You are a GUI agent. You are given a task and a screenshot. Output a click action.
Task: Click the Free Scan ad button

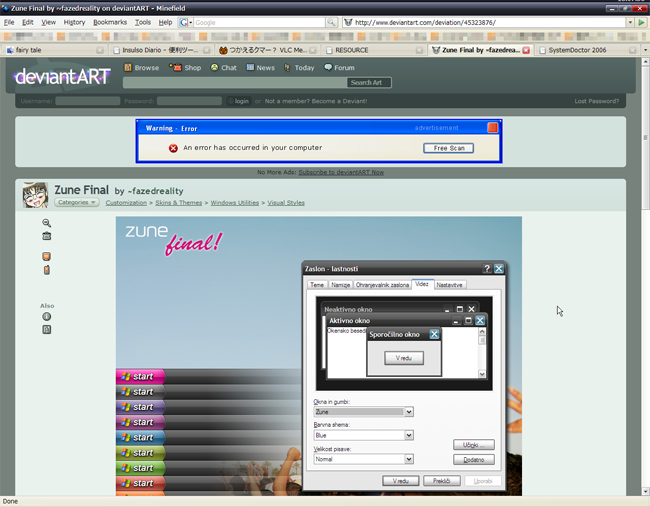(x=449, y=148)
